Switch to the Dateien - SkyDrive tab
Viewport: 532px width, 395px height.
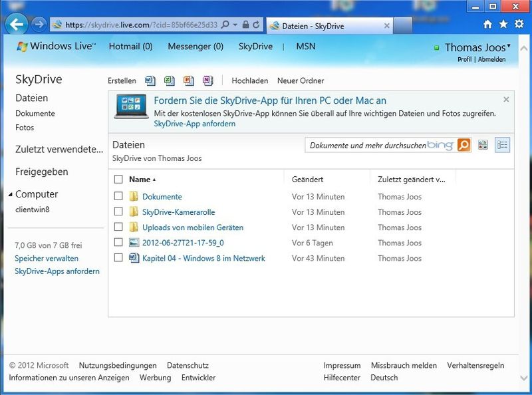click(313, 26)
